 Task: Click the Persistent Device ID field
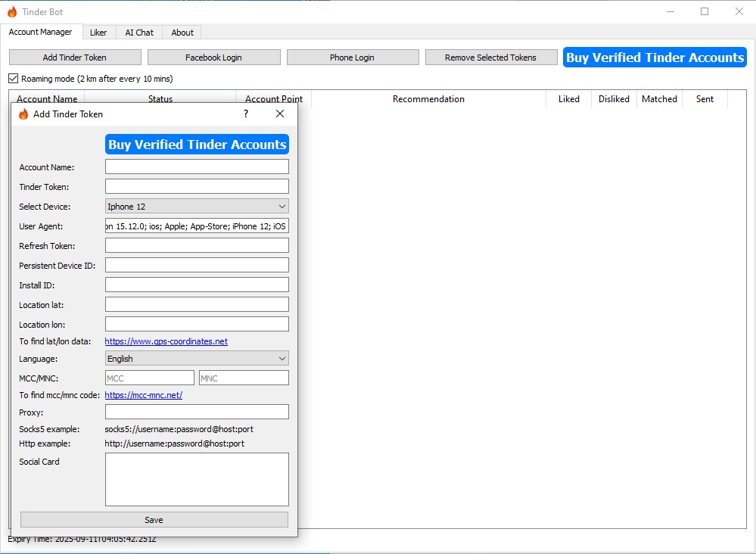point(197,265)
